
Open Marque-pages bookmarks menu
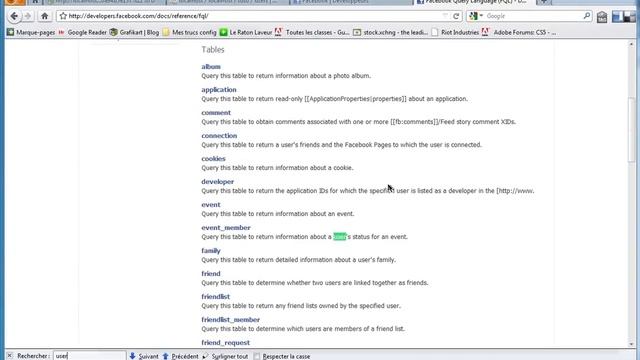(31, 32)
